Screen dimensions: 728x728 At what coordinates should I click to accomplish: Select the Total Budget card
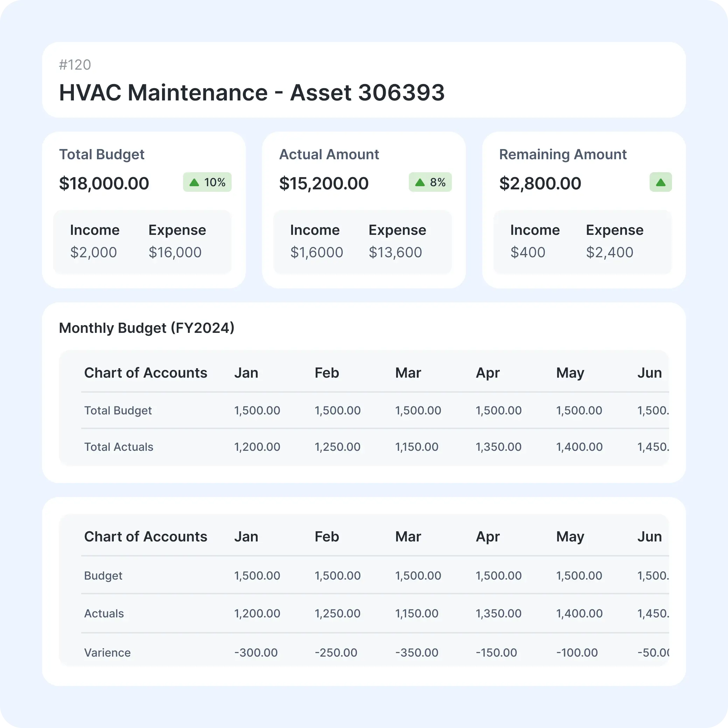point(145,209)
